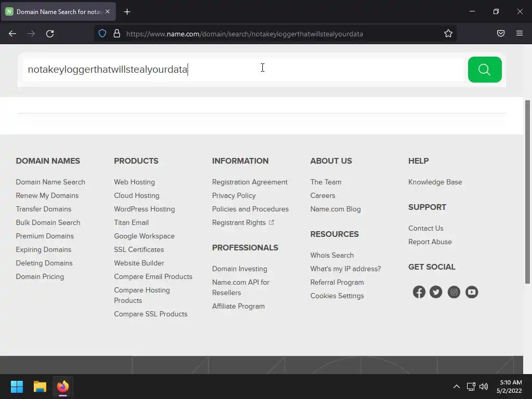Open Compare Email Products link
The image size is (532, 399).
(x=153, y=276)
